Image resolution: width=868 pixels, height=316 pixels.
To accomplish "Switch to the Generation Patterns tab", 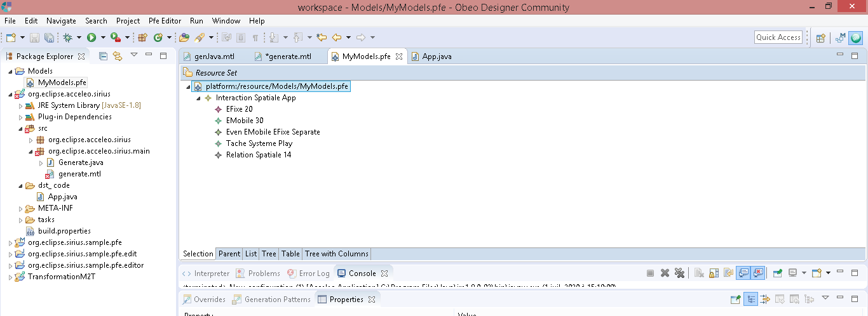I will pyautogui.click(x=271, y=300).
